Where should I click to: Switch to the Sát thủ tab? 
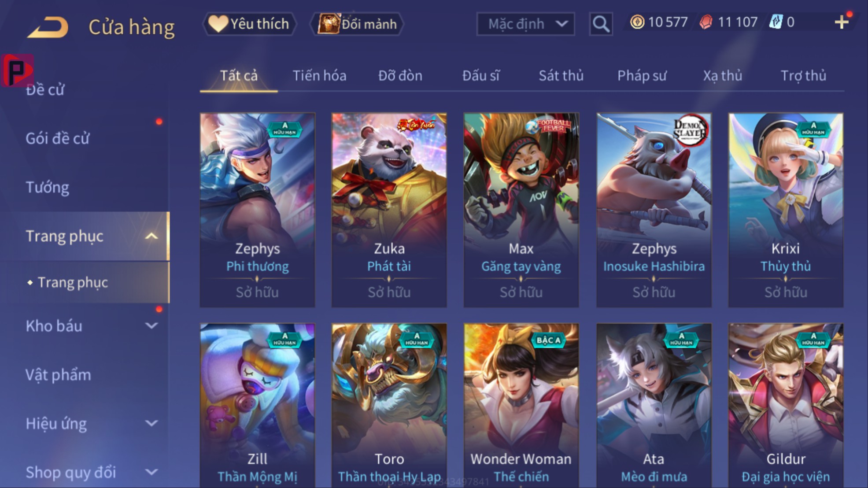pos(561,76)
